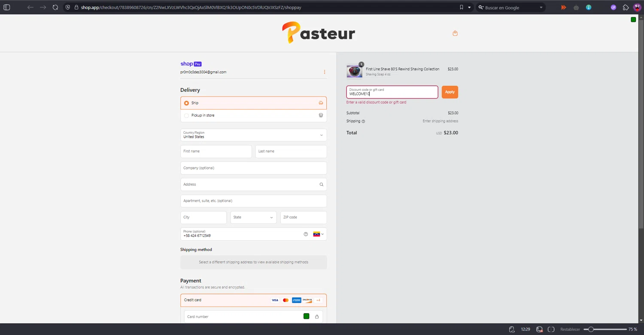Click the 12:29 status bar clock
644x335 pixels.
(x=526, y=329)
